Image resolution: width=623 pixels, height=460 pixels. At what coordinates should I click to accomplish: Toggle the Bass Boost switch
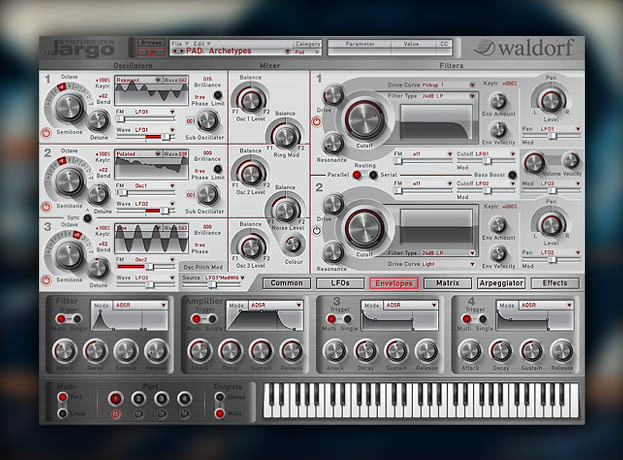click(x=513, y=175)
